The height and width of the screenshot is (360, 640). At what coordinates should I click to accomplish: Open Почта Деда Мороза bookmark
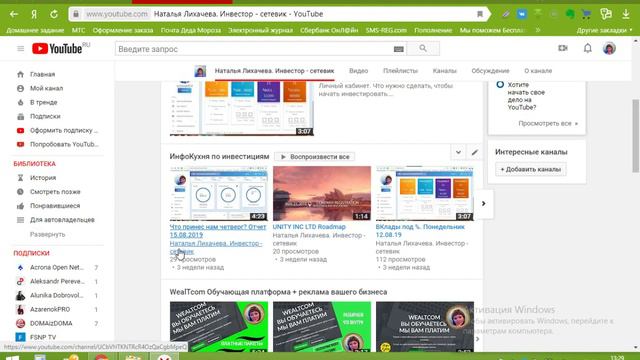(x=191, y=30)
